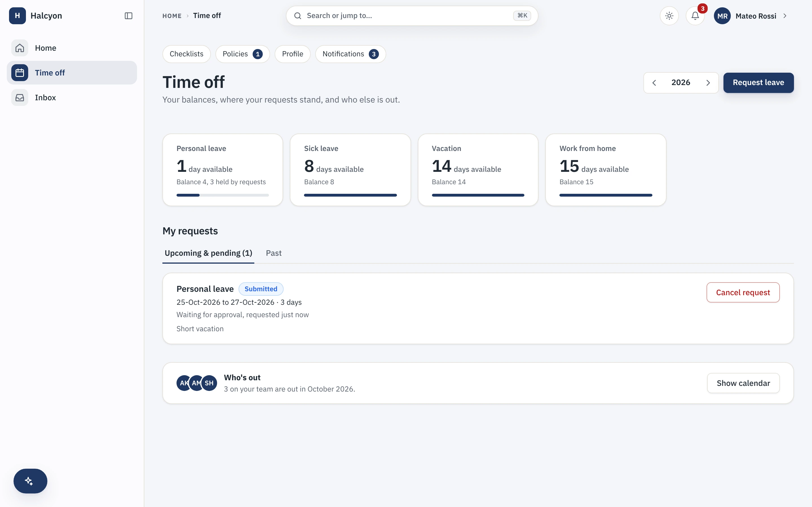
Task: Toggle the light/dark theme button
Action: (x=669, y=16)
